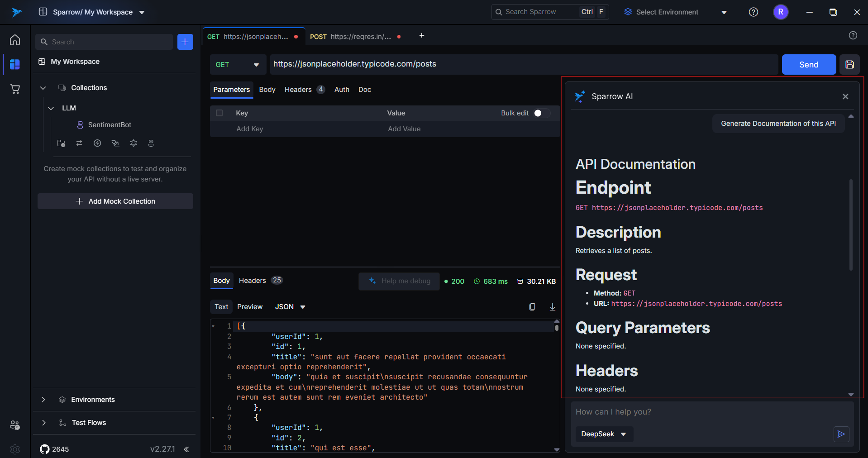Open the GET method dropdown

[x=238, y=64]
